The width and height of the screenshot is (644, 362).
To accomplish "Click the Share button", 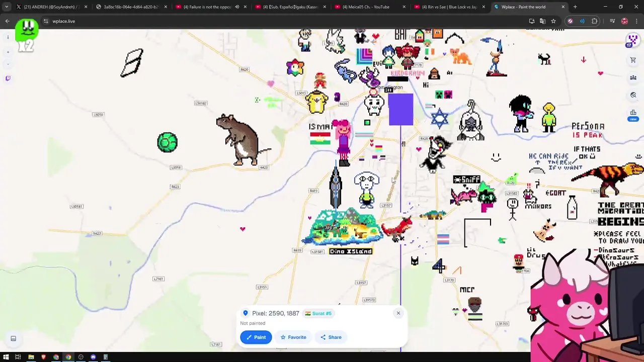I will pos(331,337).
